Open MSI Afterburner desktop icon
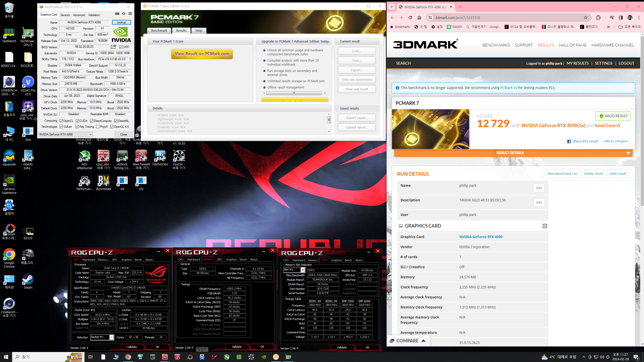 pyautogui.click(x=85, y=160)
